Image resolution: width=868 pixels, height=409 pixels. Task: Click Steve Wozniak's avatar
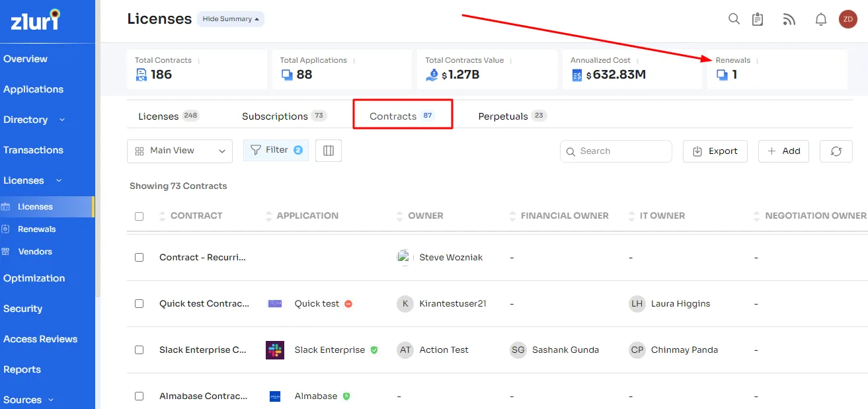405,258
